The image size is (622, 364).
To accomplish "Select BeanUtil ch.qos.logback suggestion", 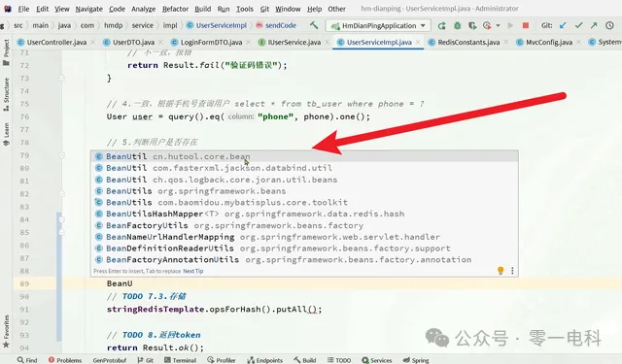I will (x=304, y=180).
